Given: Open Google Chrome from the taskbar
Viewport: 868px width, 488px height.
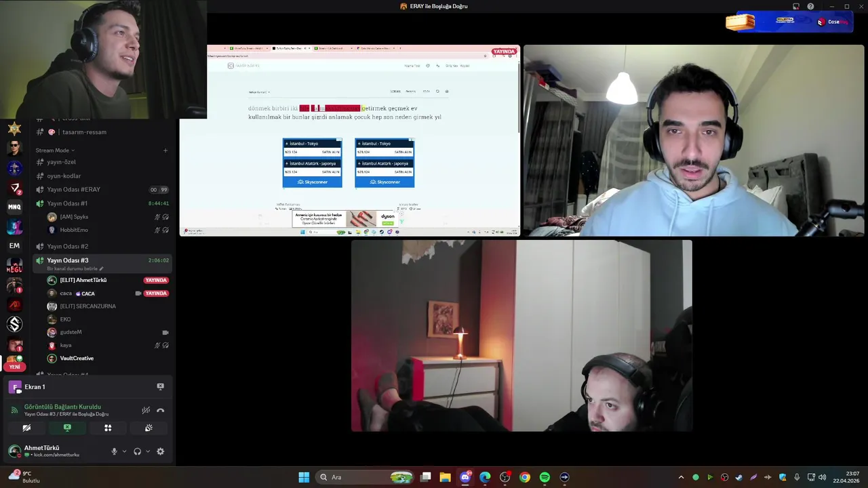Looking at the screenshot, I should [x=525, y=477].
